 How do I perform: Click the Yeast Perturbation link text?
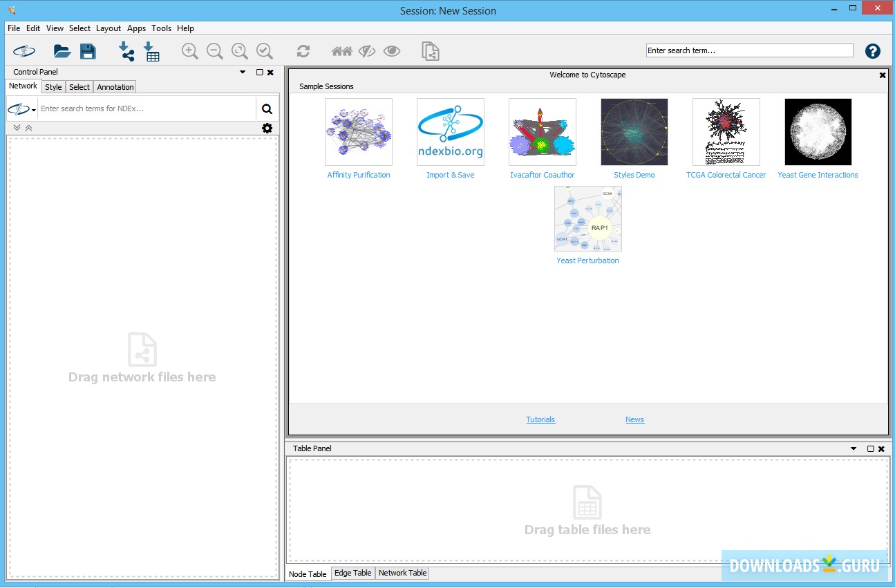pos(588,260)
